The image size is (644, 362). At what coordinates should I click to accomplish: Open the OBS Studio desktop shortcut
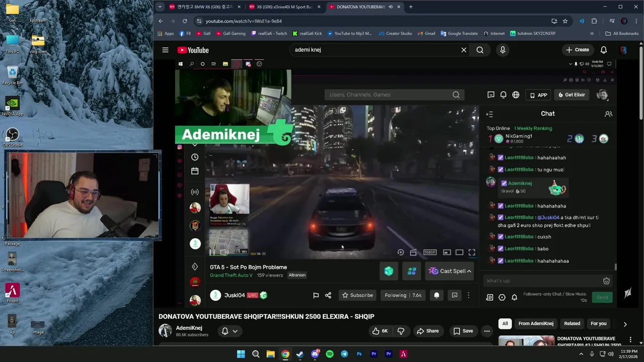point(13,137)
